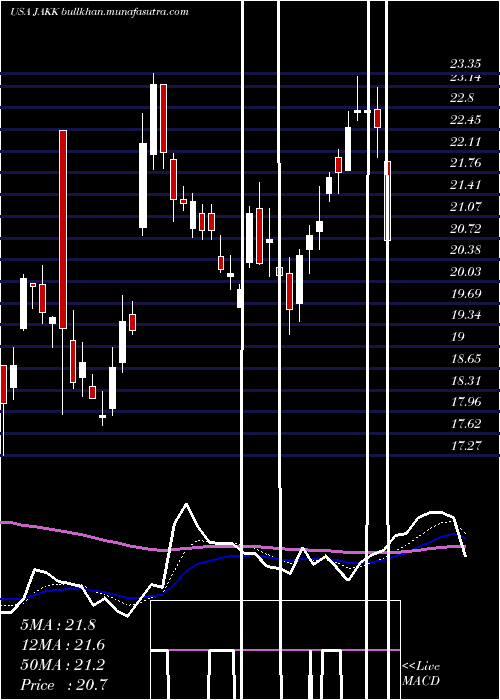Image resolution: width=500 pixels, height=700 pixels.
Task: Click the 20.38 price axis label
Action: (465, 250)
